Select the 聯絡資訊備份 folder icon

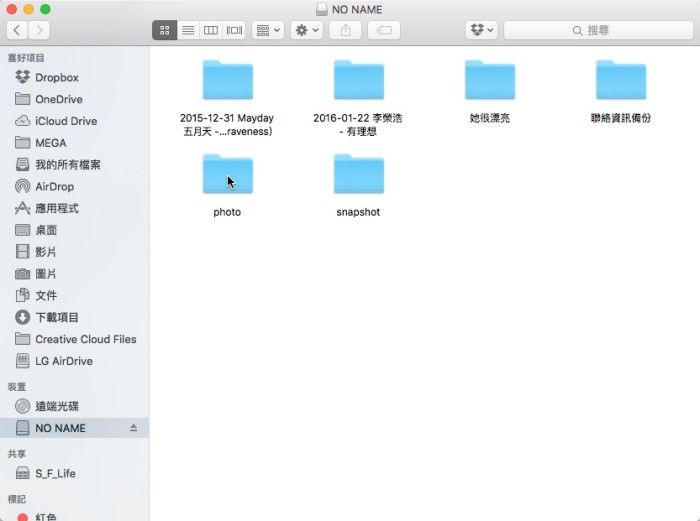(x=621, y=80)
